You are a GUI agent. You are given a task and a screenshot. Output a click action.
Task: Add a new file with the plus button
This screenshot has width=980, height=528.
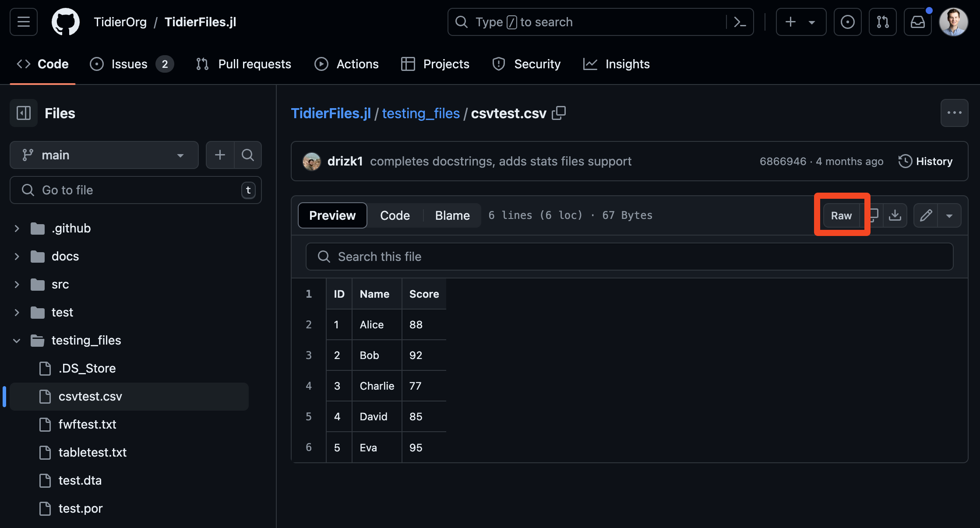pos(220,155)
